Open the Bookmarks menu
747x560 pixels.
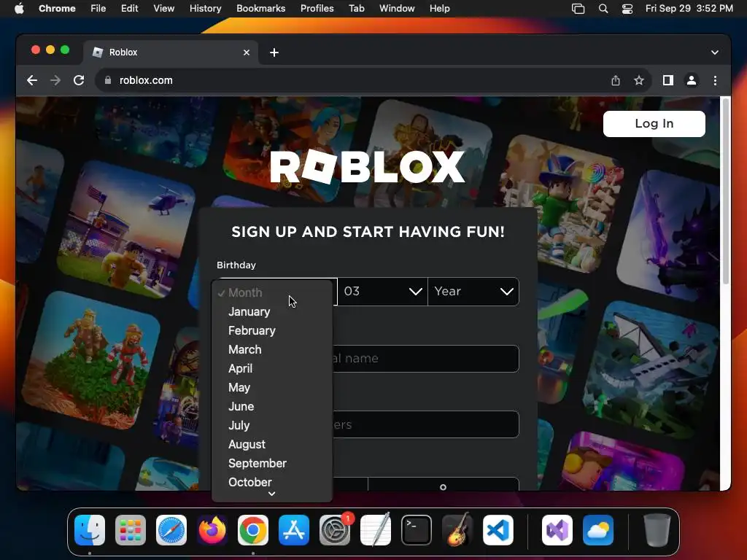[260, 9]
